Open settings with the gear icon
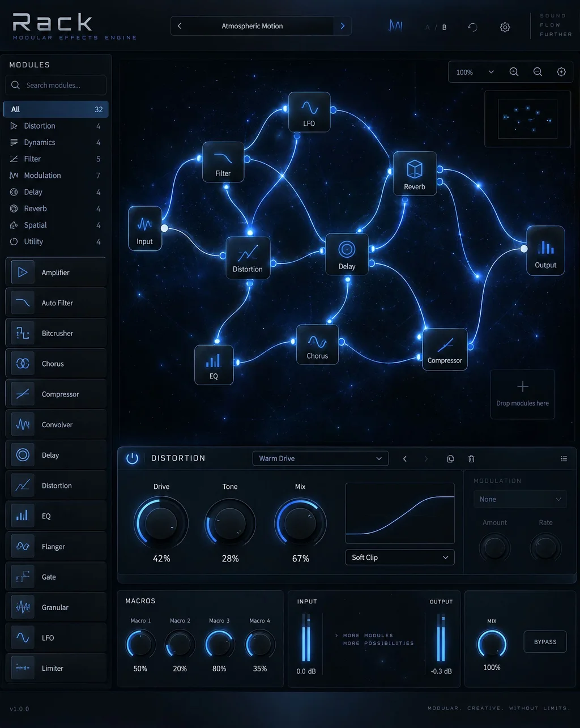This screenshot has height=728, width=580. tap(505, 27)
